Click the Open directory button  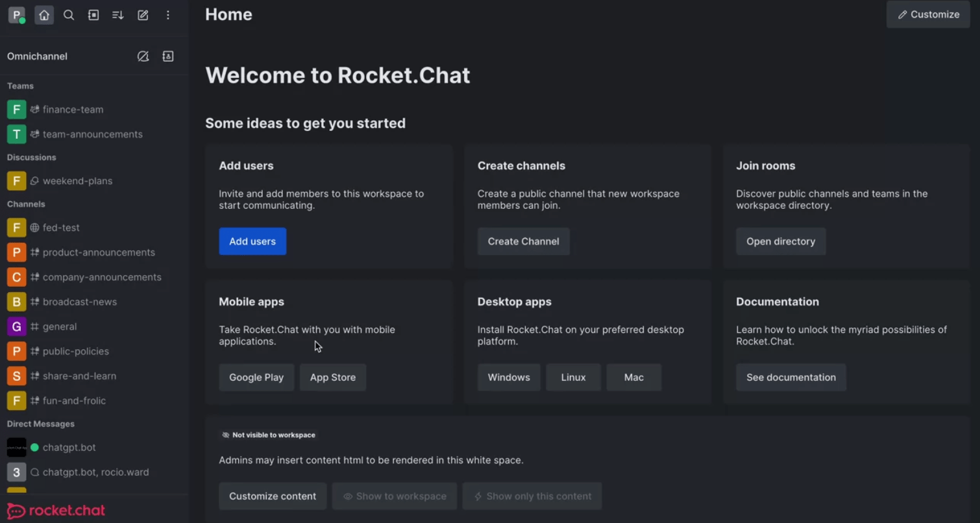click(x=780, y=241)
